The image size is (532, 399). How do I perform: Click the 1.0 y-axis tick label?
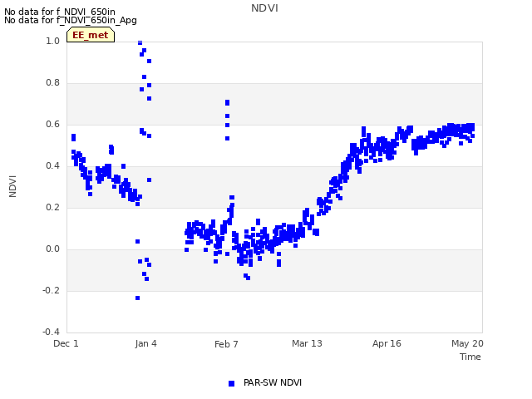52,41
